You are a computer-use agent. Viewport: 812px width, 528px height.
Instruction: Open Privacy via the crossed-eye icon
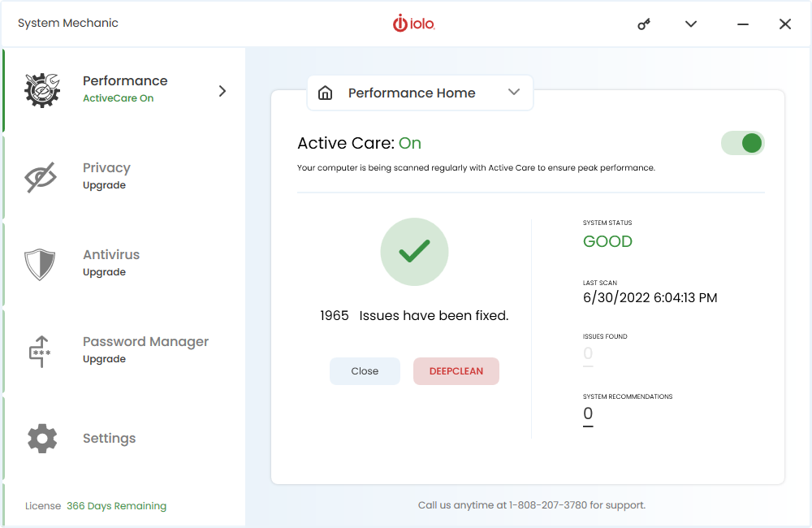click(41, 177)
